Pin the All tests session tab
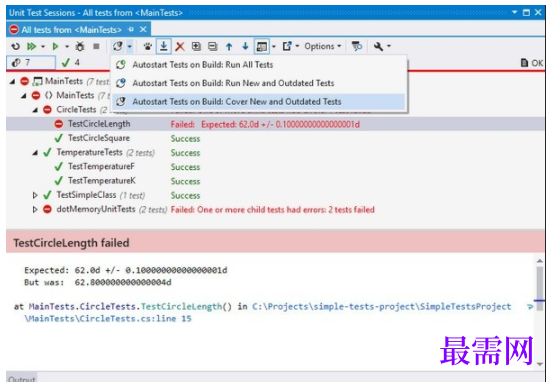 [131, 30]
